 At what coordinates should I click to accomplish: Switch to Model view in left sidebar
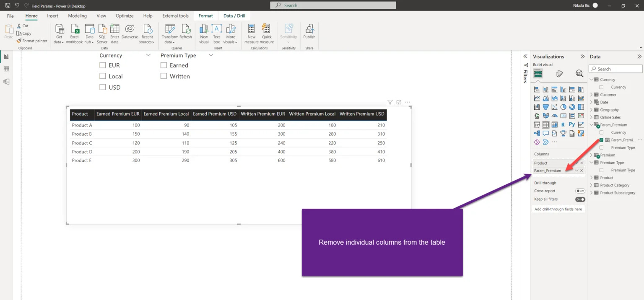[6, 82]
